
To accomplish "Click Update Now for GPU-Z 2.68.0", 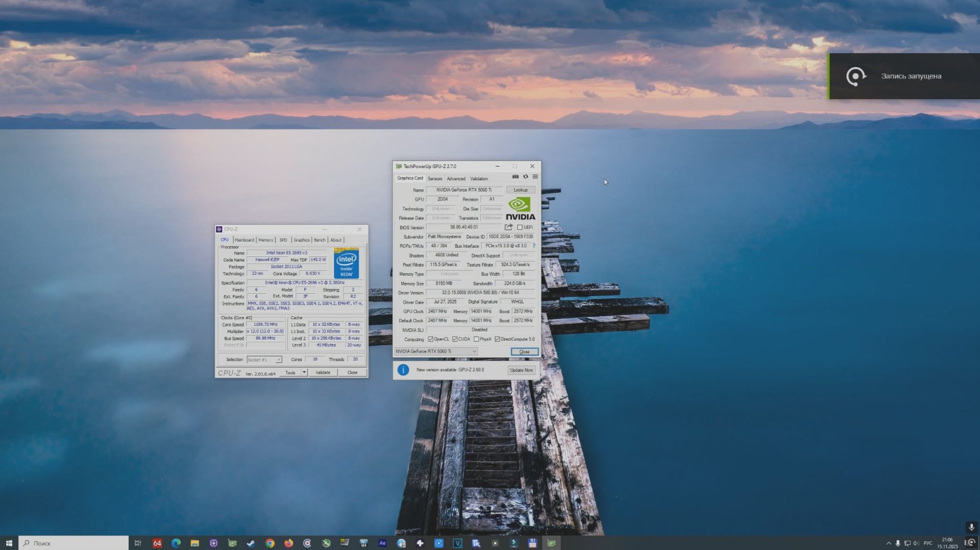I will coord(521,369).
